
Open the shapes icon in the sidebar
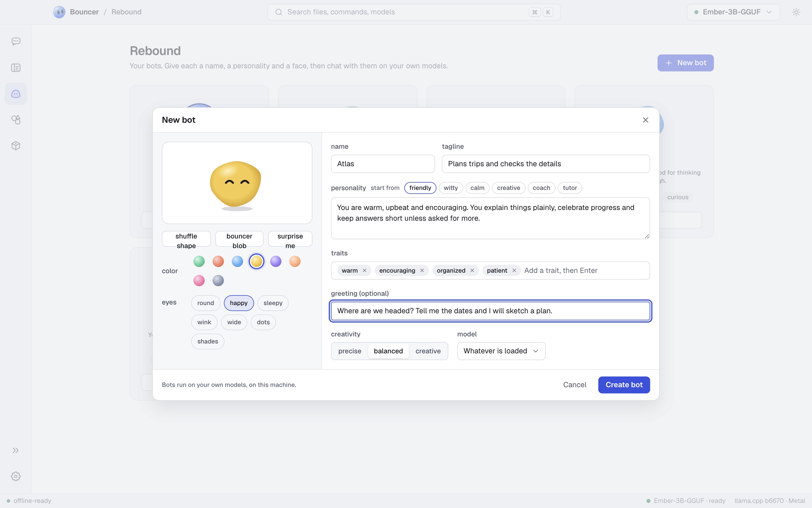(16, 120)
